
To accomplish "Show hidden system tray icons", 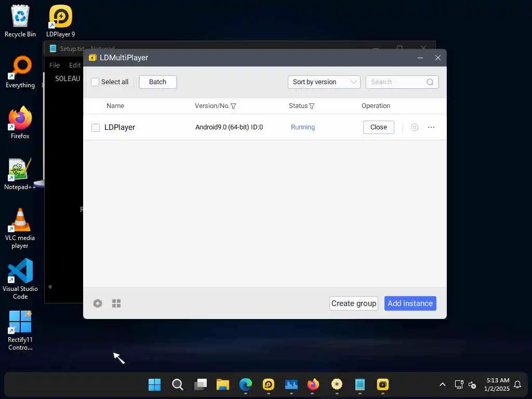I will (443, 384).
